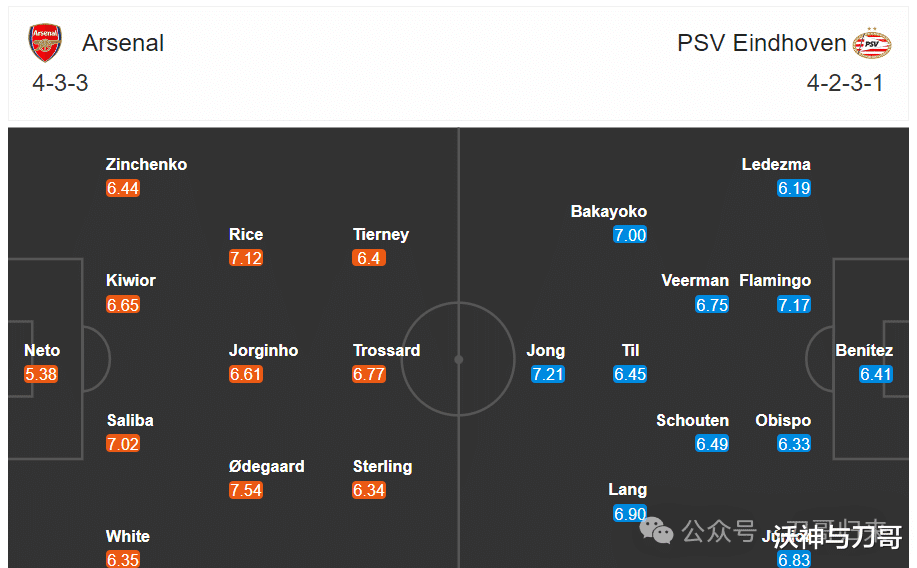Viewport: 917px width, 568px height.
Task: Click Rice's 7.12 rating badge
Action: 246,258
